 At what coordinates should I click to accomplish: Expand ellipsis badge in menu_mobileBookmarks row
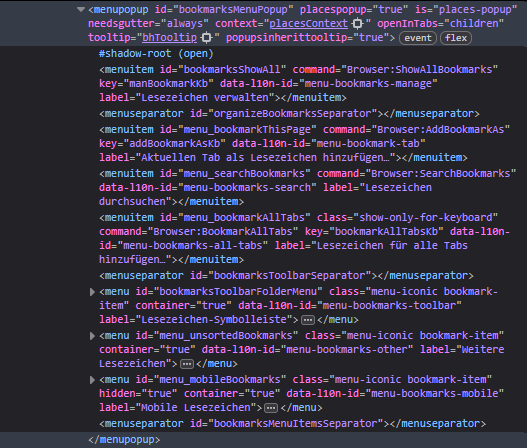coord(271,408)
